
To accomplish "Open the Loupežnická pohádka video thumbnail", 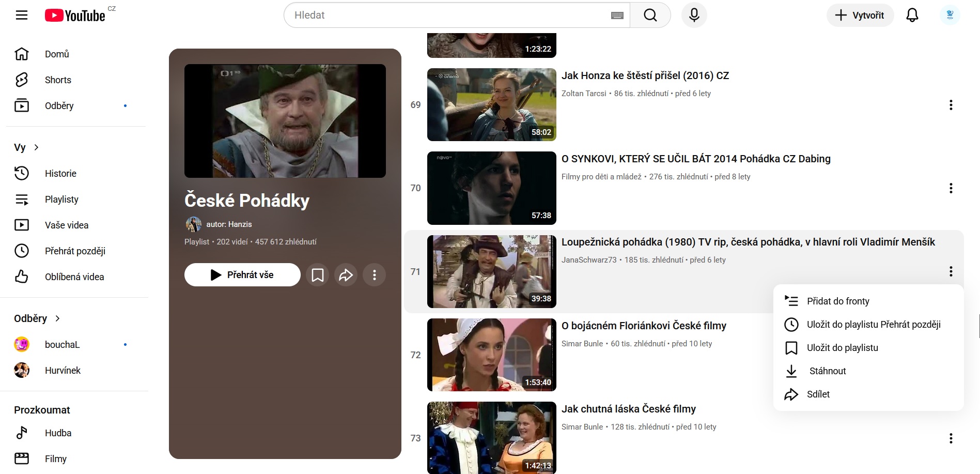I will click(491, 271).
